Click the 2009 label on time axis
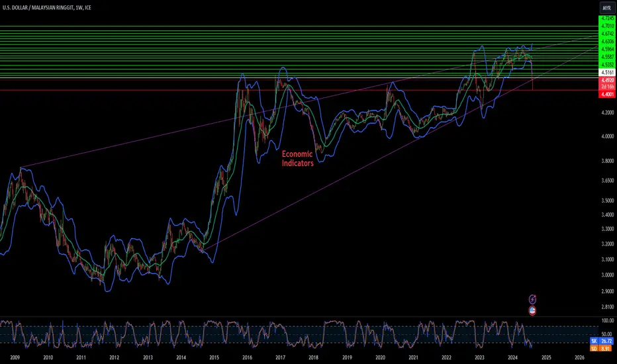This screenshot has height=364, width=617. pos(15,357)
